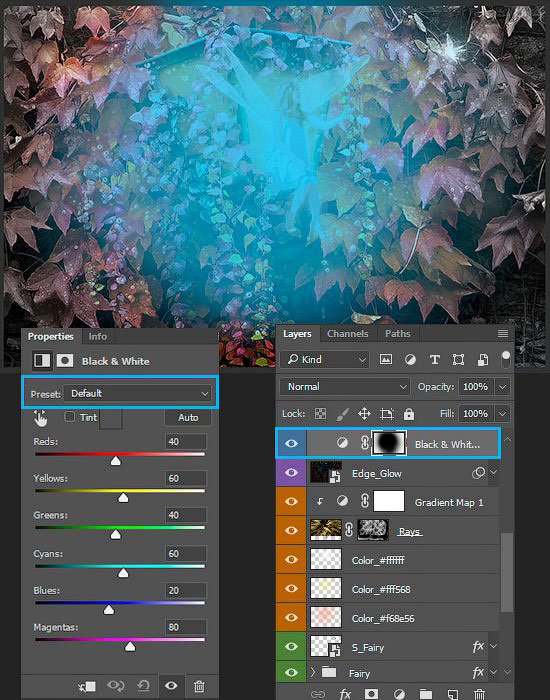Click the Tint color swatch

pos(111,418)
